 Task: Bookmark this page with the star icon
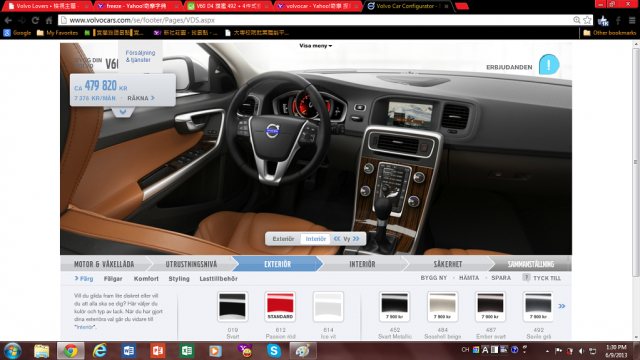pos(587,20)
